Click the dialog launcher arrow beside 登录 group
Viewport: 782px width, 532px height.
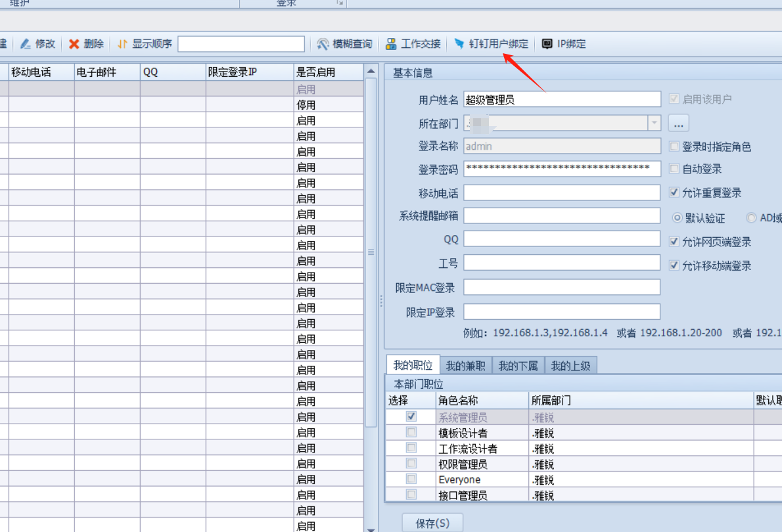(x=340, y=3)
